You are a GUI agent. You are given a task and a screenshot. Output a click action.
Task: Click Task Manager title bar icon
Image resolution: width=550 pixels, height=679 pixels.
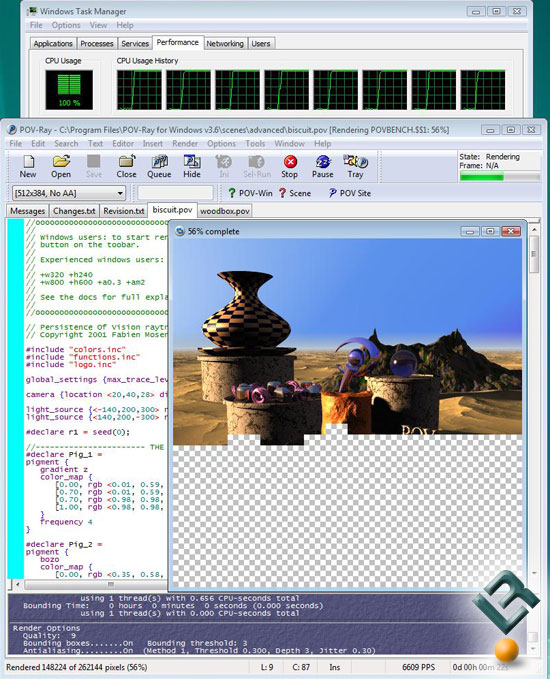click(32, 11)
